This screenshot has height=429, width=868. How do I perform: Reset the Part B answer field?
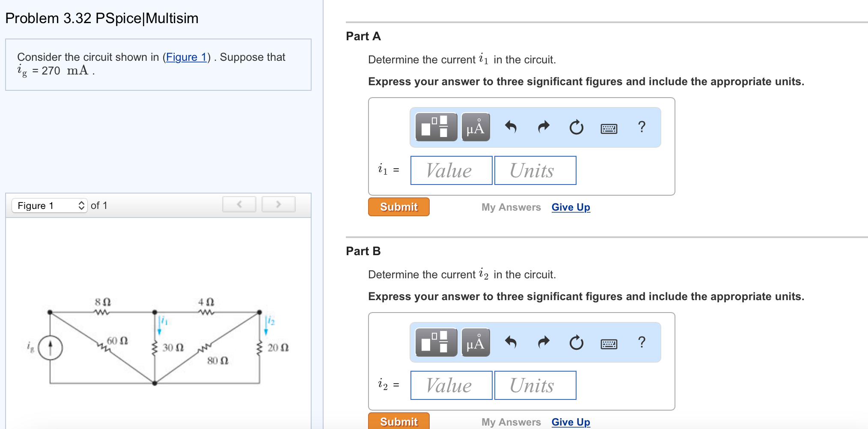click(x=576, y=342)
